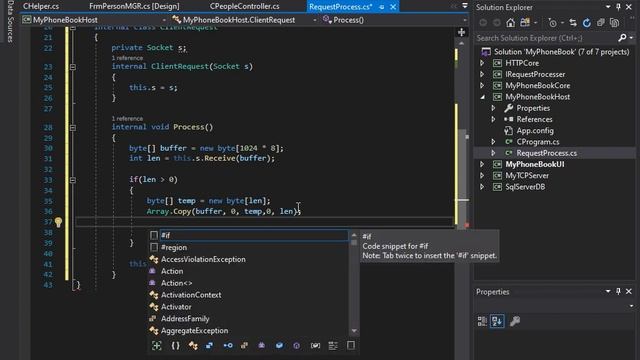This screenshot has height=360, width=640.
Task: Click Property Pages wrench icon
Action: coord(515,321)
